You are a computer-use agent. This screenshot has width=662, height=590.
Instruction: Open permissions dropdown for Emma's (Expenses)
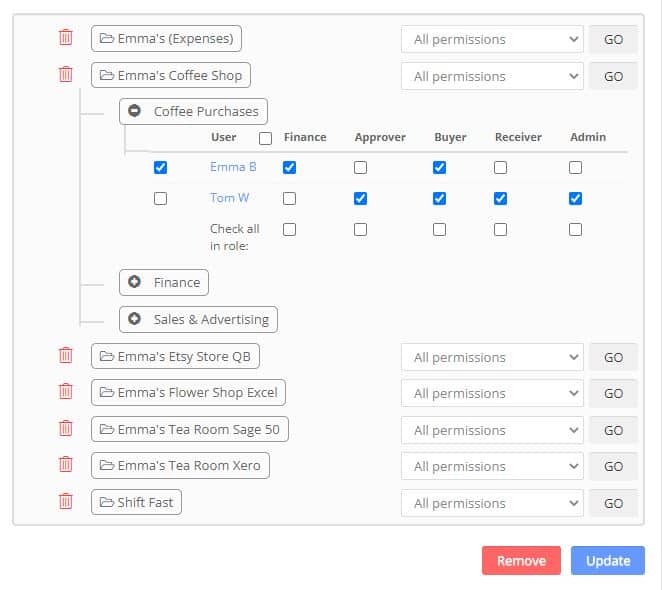492,39
